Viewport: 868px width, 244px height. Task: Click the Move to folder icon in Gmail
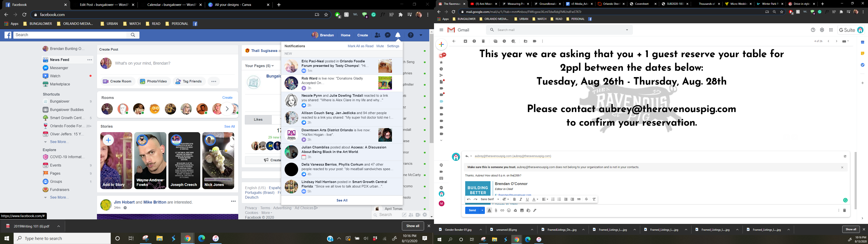pyautogui.click(x=526, y=41)
